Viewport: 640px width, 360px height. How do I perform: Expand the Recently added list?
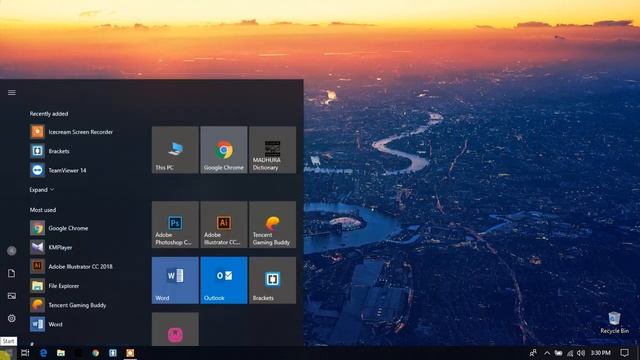pyautogui.click(x=41, y=190)
